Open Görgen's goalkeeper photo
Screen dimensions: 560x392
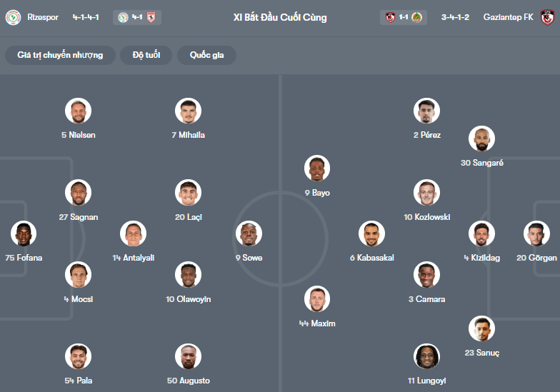pos(536,233)
